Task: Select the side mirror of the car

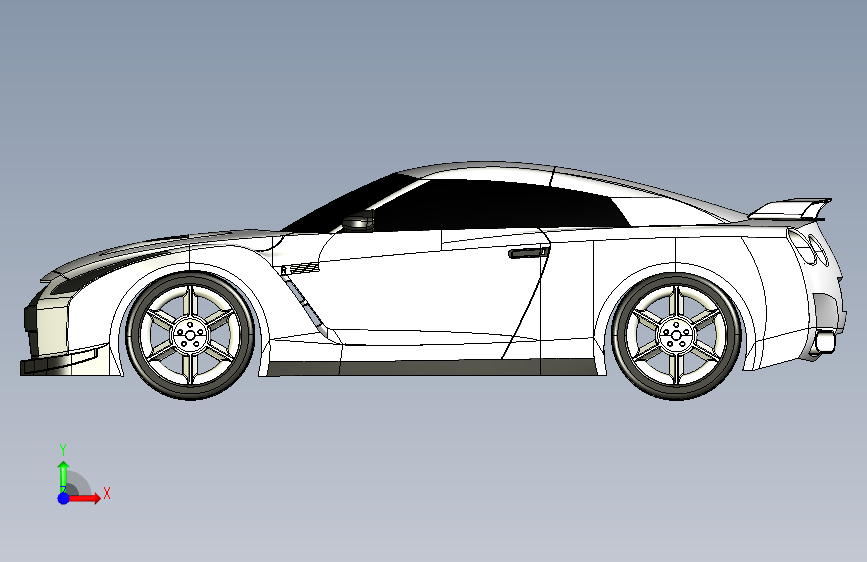Action: click(x=358, y=222)
